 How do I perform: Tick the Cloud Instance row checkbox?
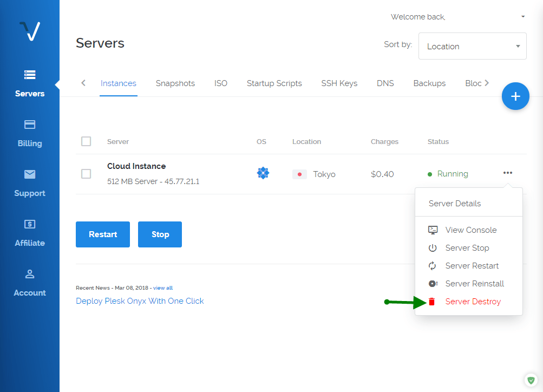86,173
